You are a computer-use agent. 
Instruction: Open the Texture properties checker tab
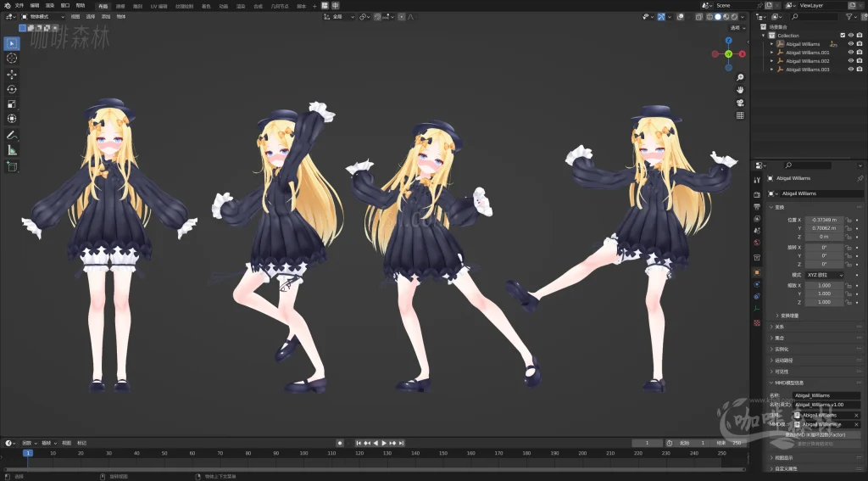pos(757,322)
